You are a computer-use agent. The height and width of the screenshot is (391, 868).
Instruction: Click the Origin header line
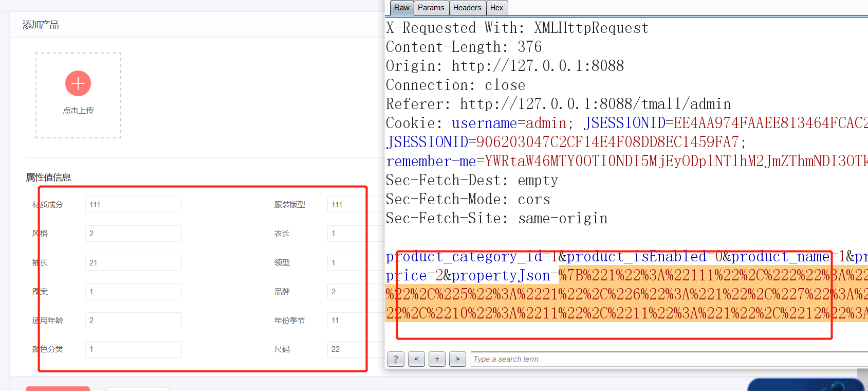tap(505, 66)
